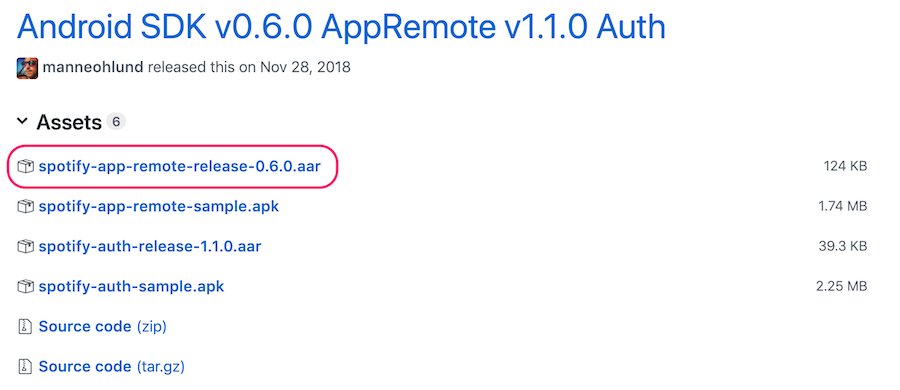This screenshot has width=900, height=390.
Task: Click package icon beside spotify-auth-release-1.1.0.aar
Action: pos(25,246)
